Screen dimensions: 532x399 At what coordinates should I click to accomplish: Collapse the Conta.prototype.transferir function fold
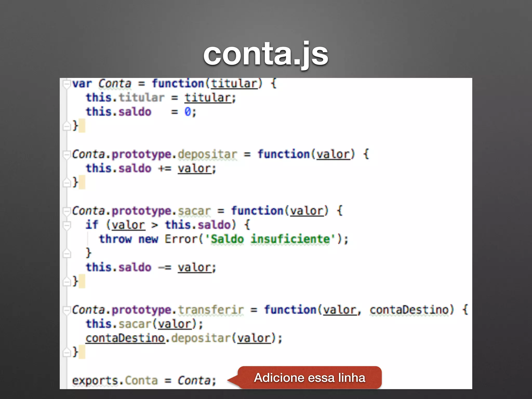pyautogui.click(x=67, y=310)
